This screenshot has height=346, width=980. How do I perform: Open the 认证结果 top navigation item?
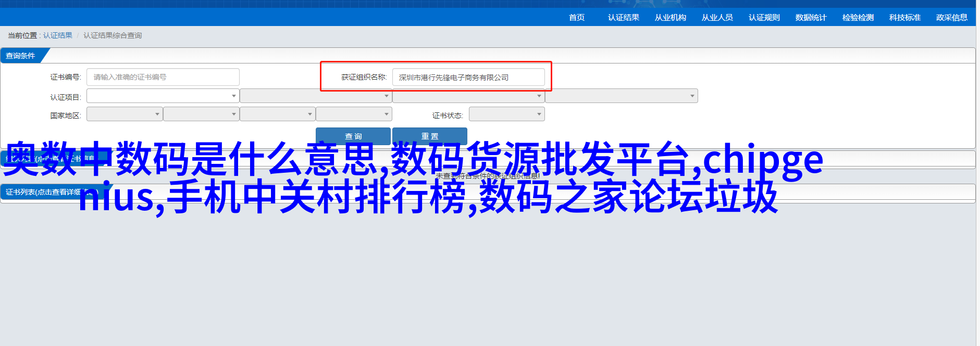pos(624,18)
